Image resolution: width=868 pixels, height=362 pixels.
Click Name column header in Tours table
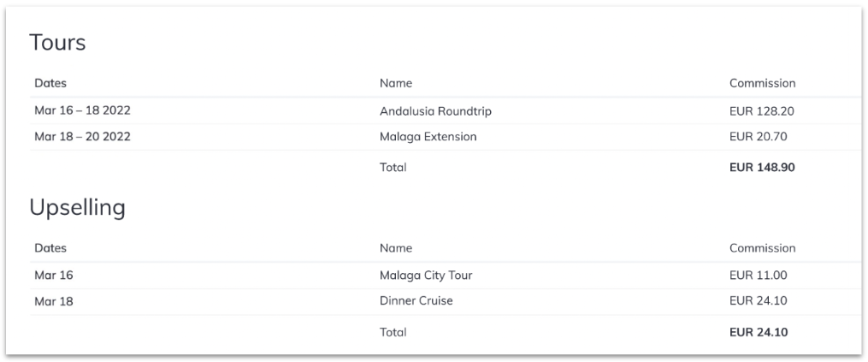[x=396, y=84]
